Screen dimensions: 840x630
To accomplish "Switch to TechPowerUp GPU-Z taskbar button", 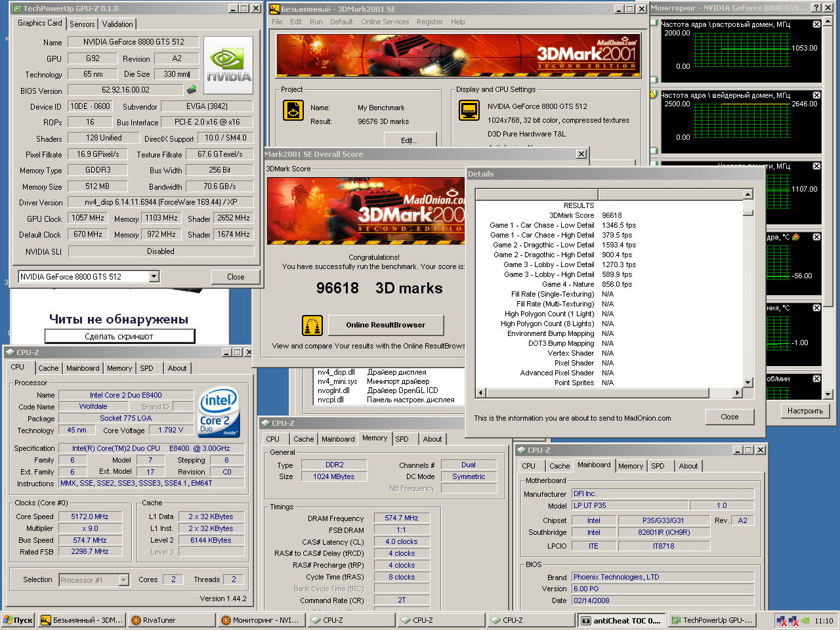I will click(712, 620).
